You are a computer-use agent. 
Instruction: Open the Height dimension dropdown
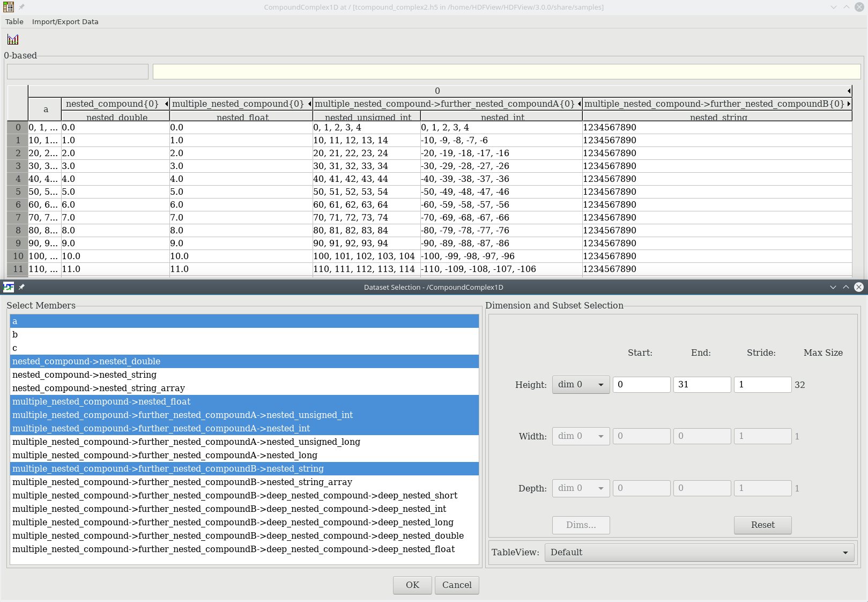(x=581, y=385)
